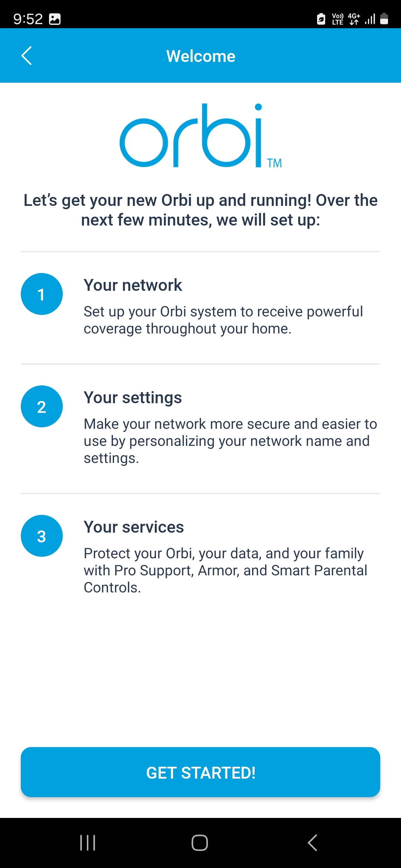This screenshot has height=868, width=401.
Task: Tap the battery icon in status bar
Action: click(x=384, y=19)
